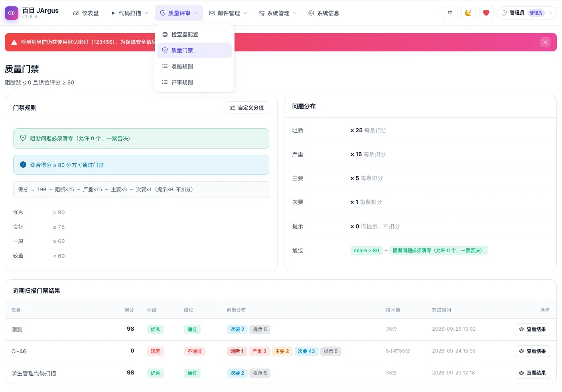Choose 忽略规则 menu entry
This screenshot has width=562, height=392.
[x=195, y=67]
